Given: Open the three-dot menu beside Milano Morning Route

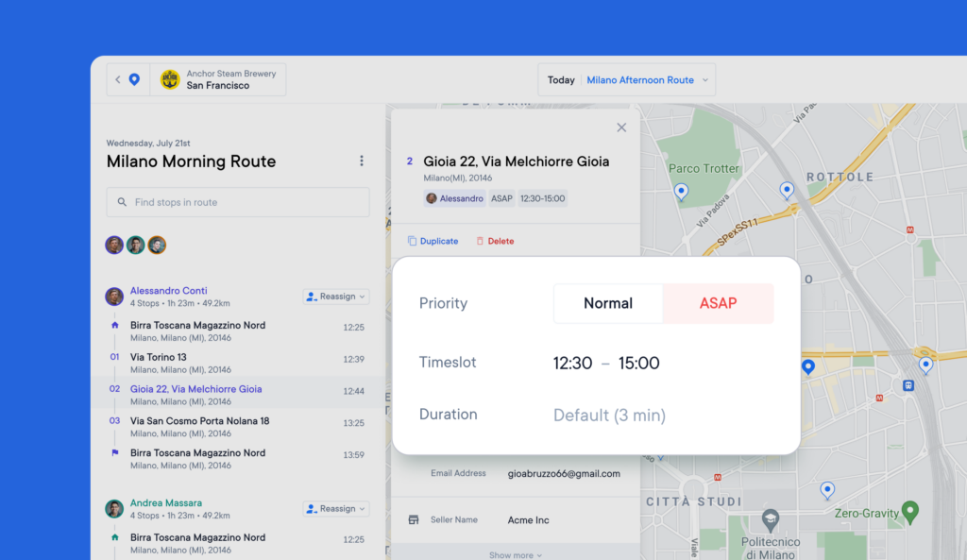Looking at the screenshot, I should point(362,161).
